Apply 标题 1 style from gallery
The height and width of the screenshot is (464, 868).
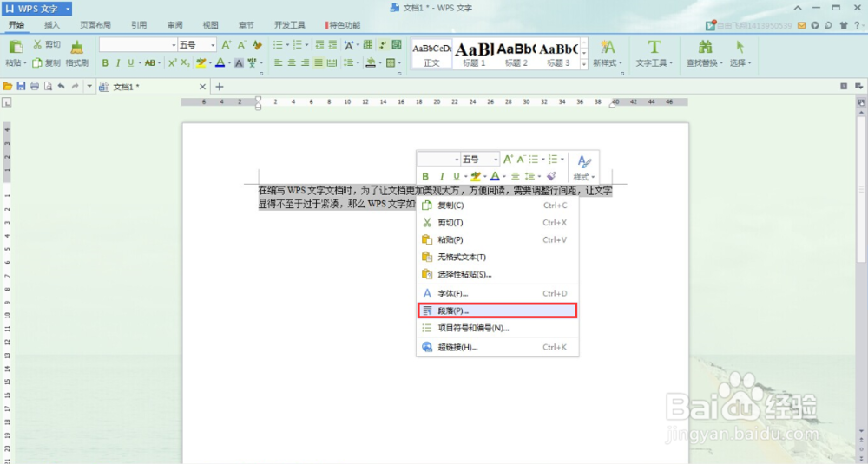pyautogui.click(x=475, y=54)
